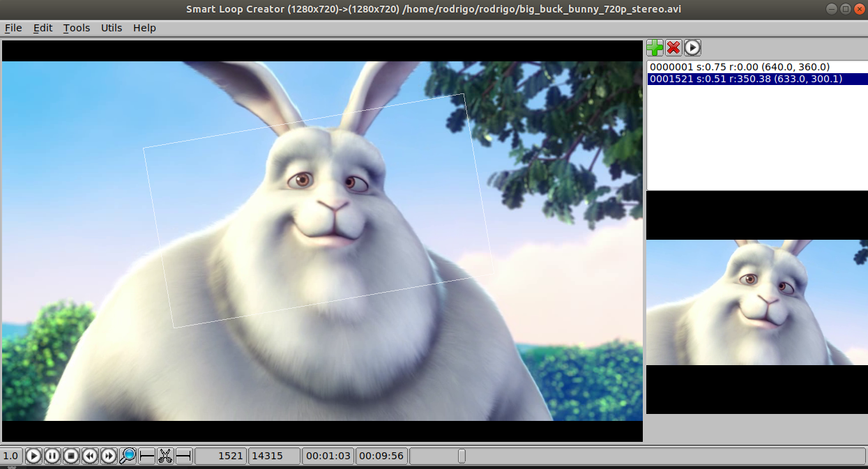The width and height of the screenshot is (868, 469).
Task: Minimize the Smart Loop Creator window
Action: (x=832, y=9)
